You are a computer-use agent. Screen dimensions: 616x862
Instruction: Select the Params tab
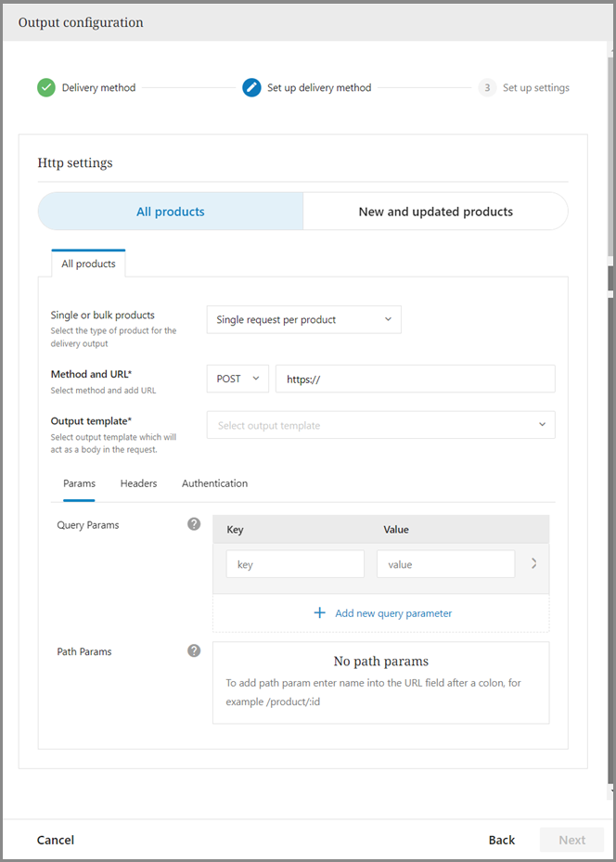pyautogui.click(x=79, y=483)
